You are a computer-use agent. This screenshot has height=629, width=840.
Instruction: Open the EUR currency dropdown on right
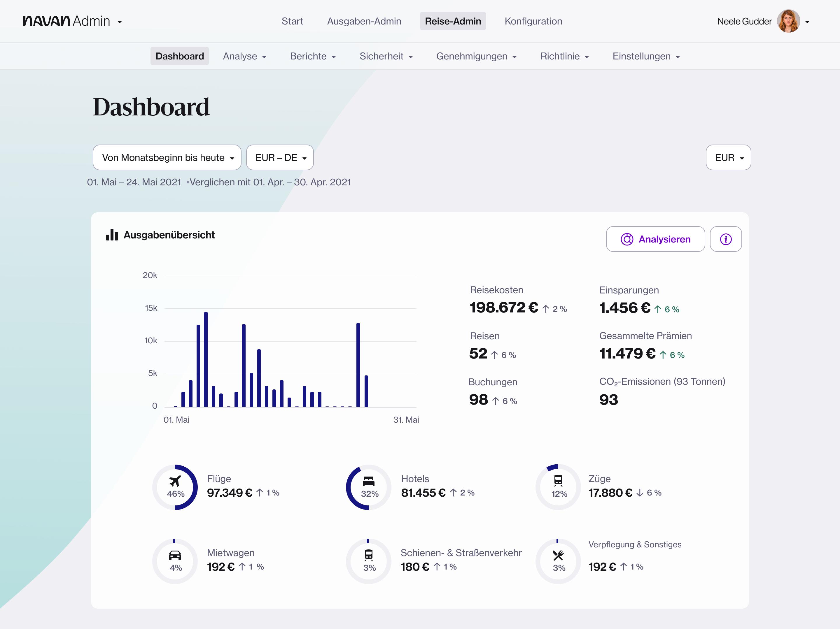click(728, 157)
